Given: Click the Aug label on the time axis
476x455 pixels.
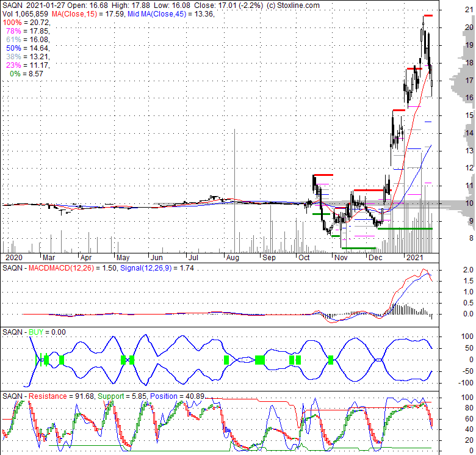Looking at the screenshot, I should 233,258.
